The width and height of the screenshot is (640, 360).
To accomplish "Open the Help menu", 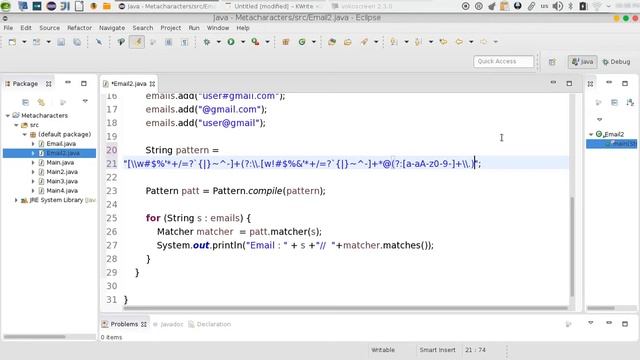I will (x=242, y=28).
